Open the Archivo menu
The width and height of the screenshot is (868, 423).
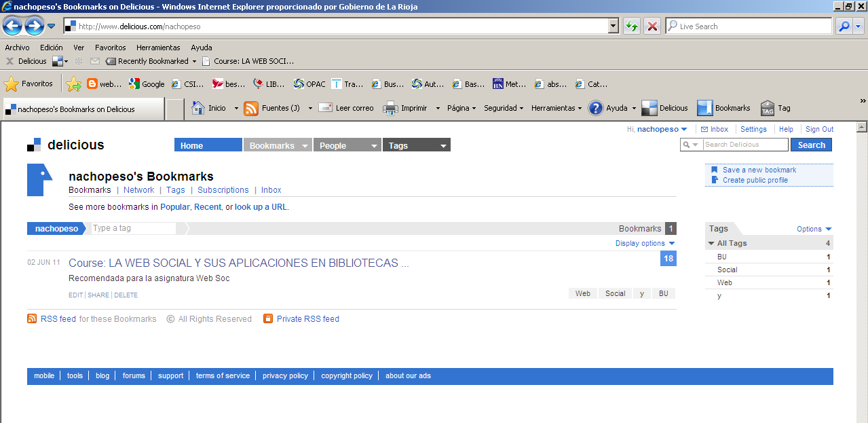point(17,48)
